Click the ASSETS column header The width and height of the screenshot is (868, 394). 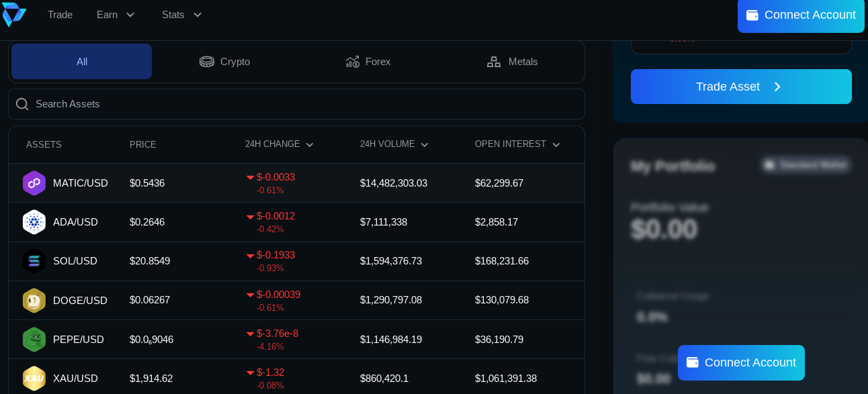pos(44,144)
